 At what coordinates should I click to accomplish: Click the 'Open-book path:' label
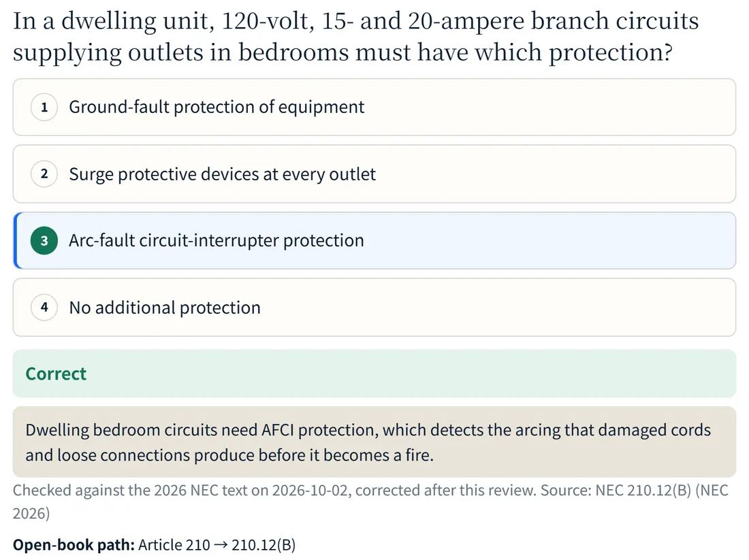[74, 545]
